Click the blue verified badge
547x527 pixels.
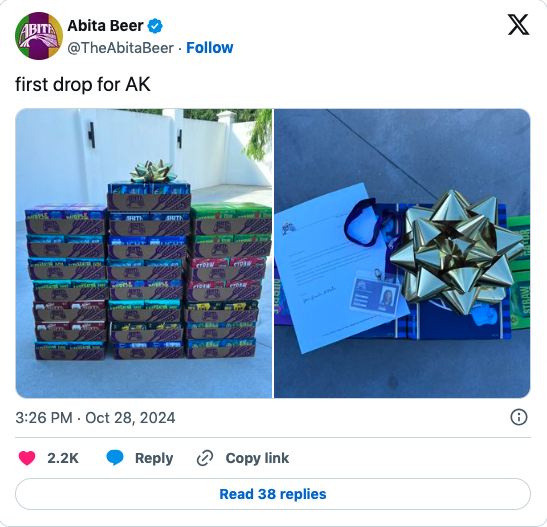click(x=155, y=26)
